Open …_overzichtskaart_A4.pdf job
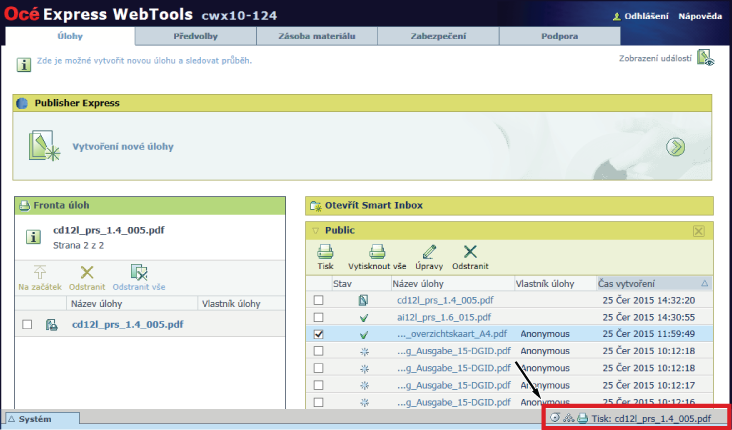The image size is (732, 430). (452, 334)
